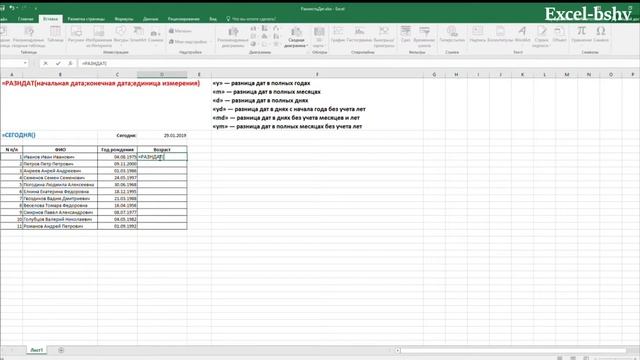
Task: Open the Рецензирование (Review) tab
Action: (x=184, y=19)
